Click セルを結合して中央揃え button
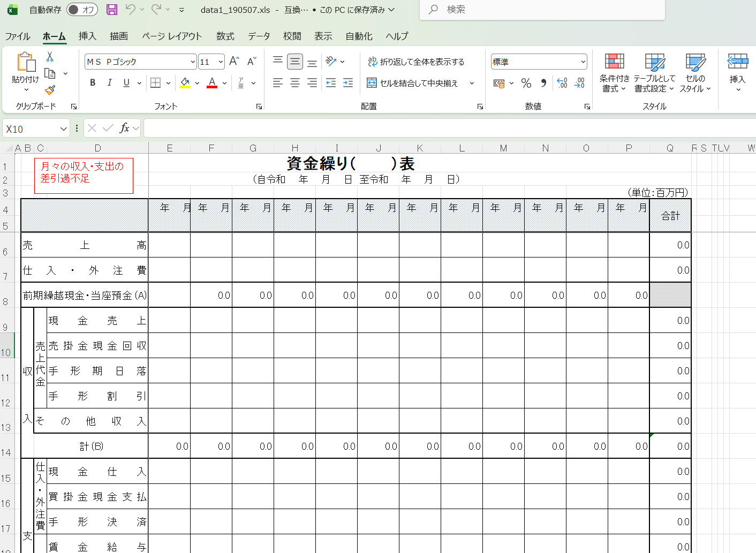The width and height of the screenshot is (756, 553). coord(412,83)
